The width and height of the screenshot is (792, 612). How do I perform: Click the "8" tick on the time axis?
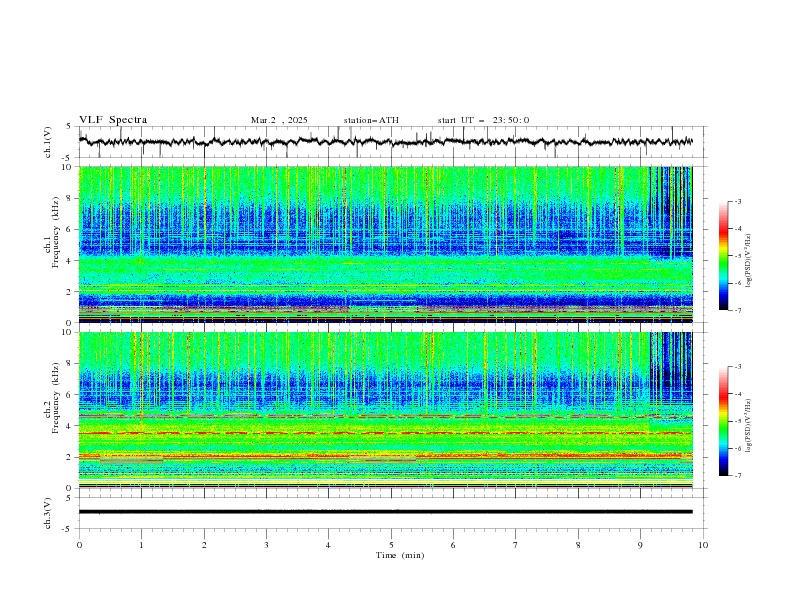click(578, 545)
